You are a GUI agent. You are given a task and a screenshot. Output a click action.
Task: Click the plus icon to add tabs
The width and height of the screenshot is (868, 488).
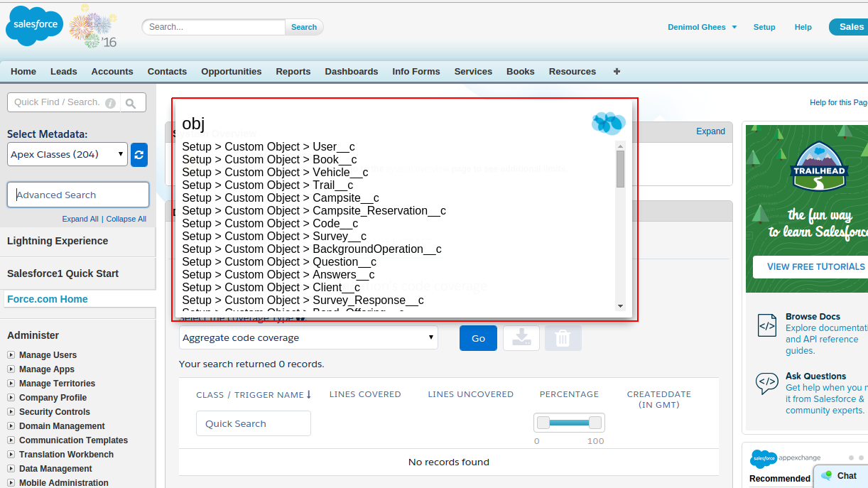pyautogui.click(x=617, y=71)
